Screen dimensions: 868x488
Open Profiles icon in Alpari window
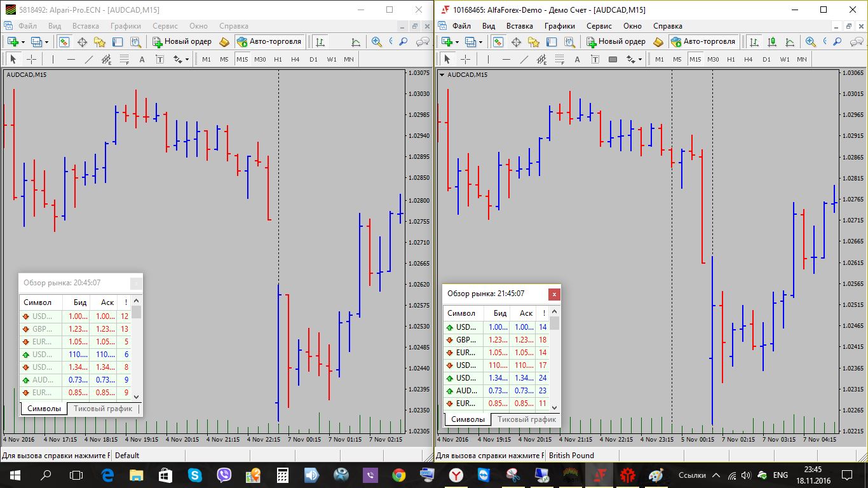coord(36,42)
